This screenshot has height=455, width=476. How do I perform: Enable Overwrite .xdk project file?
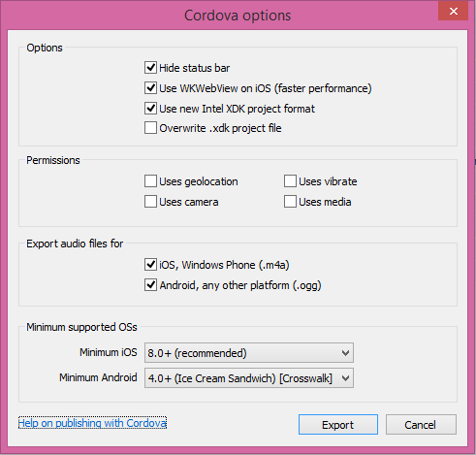(150, 128)
